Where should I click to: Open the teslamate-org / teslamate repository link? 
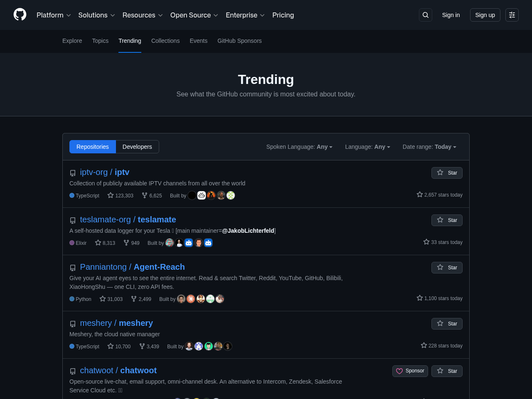click(x=128, y=219)
